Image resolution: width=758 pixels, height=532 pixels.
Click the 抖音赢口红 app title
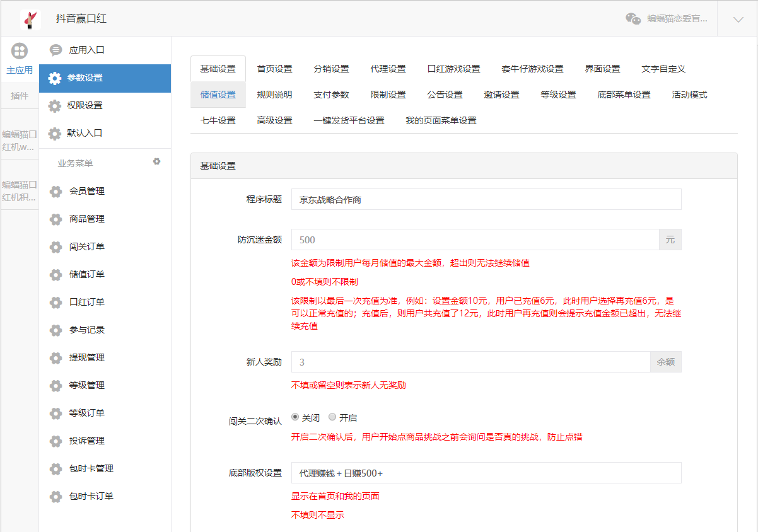(81, 19)
